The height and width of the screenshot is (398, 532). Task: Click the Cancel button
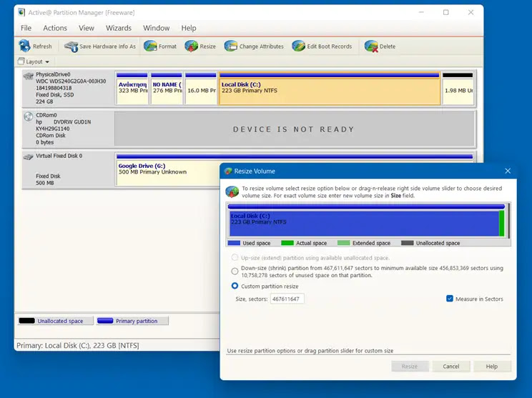(451, 367)
